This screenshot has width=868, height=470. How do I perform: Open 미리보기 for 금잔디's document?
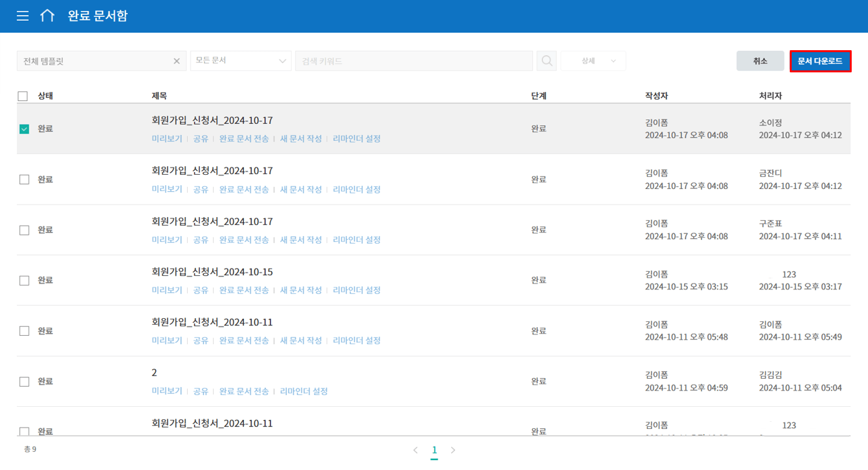(167, 189)
